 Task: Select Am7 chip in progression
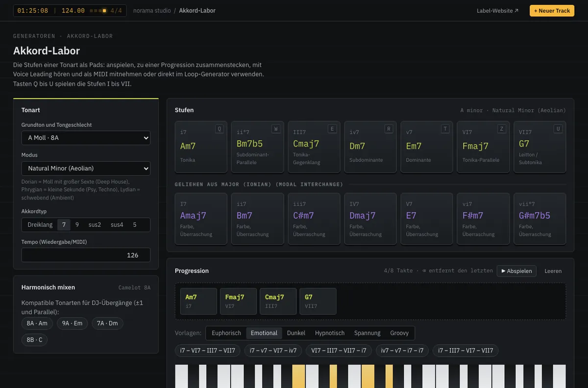click(x=198, y=301)
